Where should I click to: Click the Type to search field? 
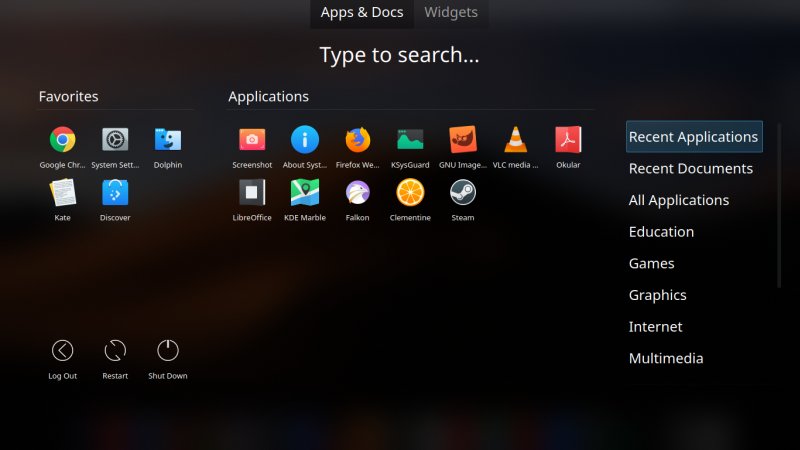(x=399, y=55)
